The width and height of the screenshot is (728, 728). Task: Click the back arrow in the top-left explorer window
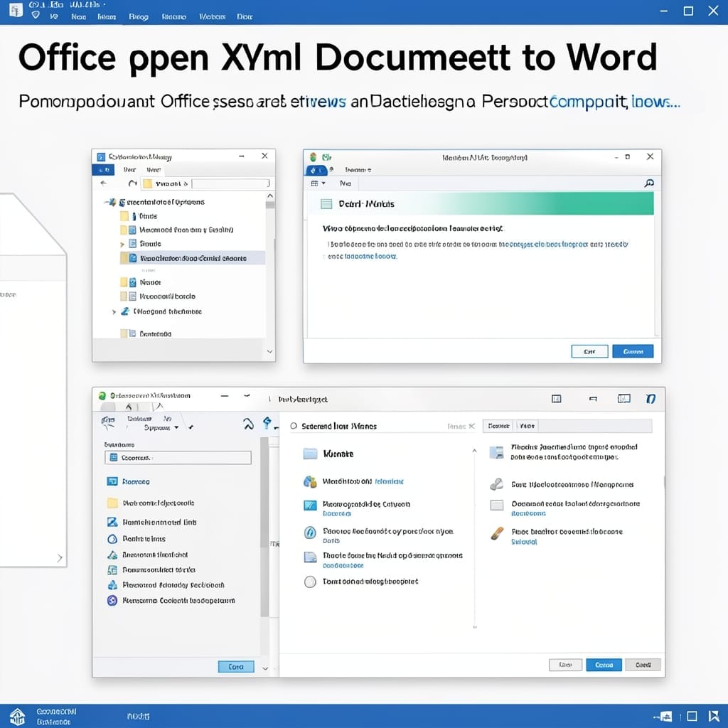(x=104, y=183)
